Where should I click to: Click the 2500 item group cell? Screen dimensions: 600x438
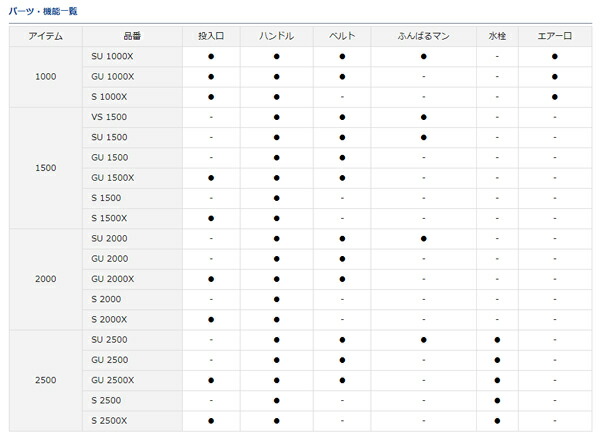45,381
